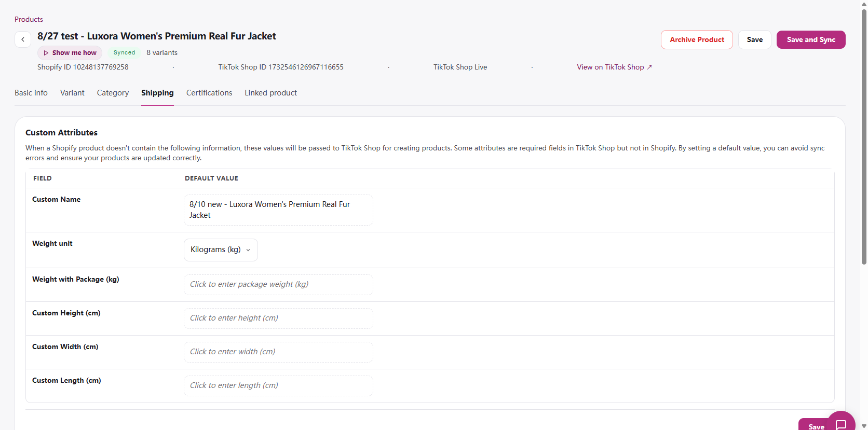Click the Custom Length input field
868x430 pixels.
coord(278,386)
